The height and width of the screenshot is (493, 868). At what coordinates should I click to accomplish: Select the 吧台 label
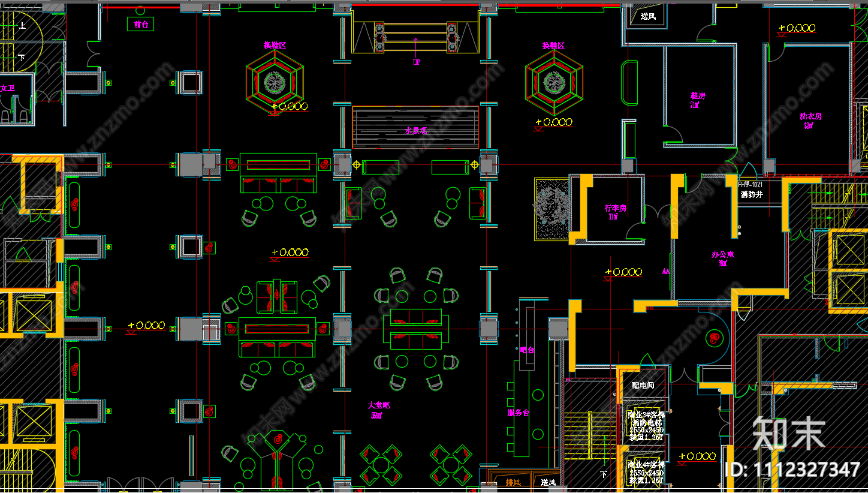coord(528,350)
